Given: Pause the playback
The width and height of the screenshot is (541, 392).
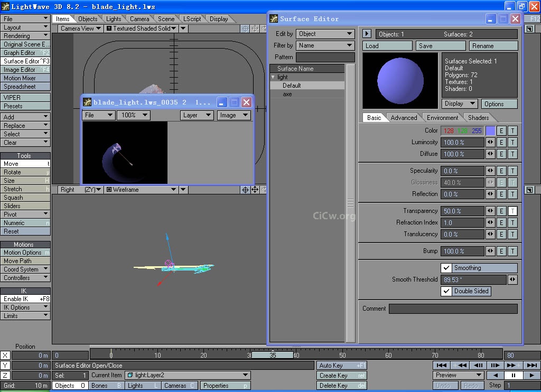Looking at the screenshot, I should pyautogui.click(x=514, y=376).
